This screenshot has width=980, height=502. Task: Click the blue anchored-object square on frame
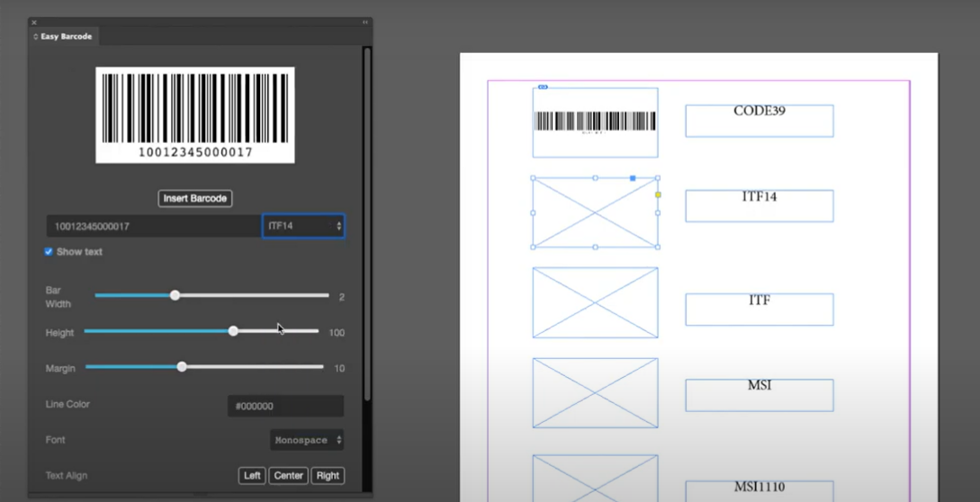click(633, 178)
